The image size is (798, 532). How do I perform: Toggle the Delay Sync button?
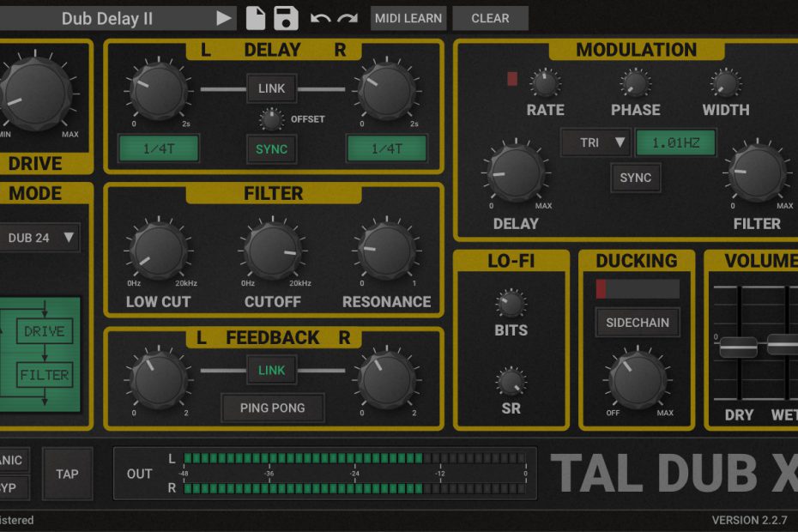pos(272,149)
